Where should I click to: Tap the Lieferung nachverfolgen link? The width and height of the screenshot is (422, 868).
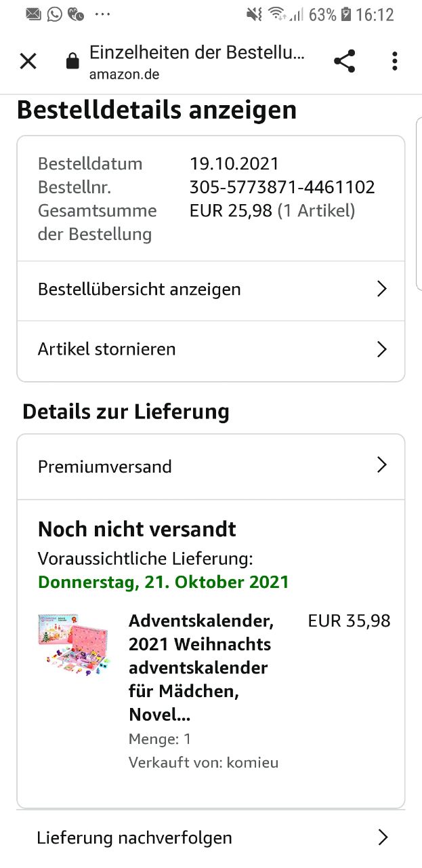(x=135, y=838)
